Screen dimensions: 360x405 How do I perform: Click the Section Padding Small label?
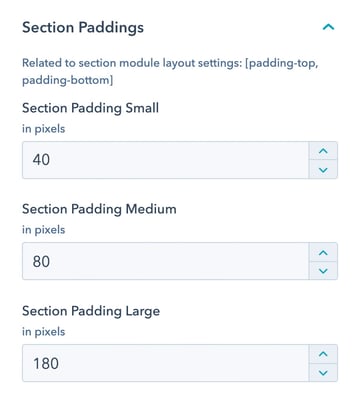[x=90, y=109]
